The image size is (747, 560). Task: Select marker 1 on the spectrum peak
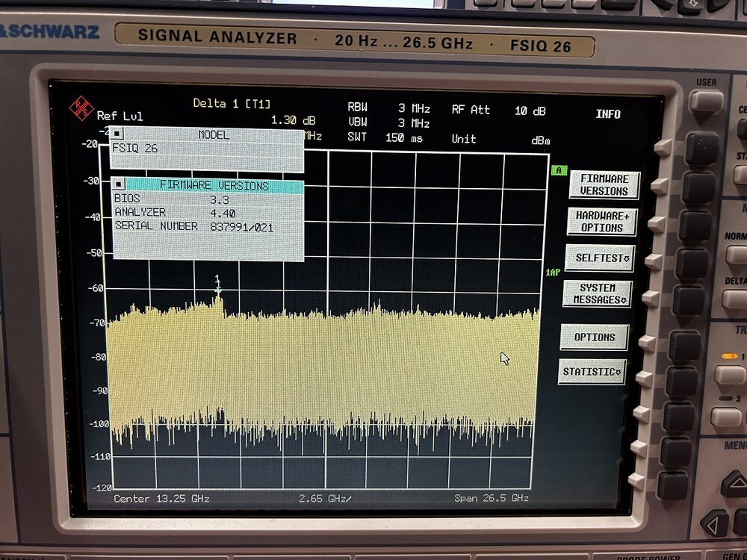(217, 287)
